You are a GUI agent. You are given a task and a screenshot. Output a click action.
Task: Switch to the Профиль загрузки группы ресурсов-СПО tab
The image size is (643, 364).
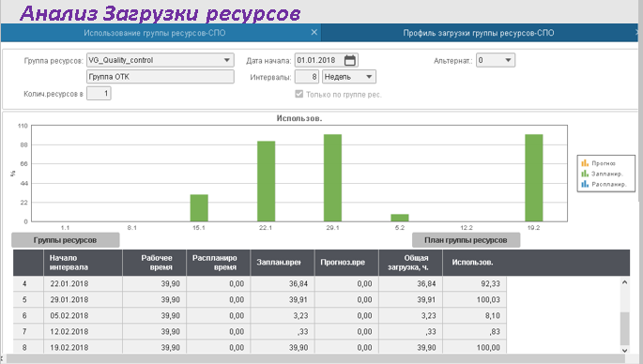pos(479,33)
